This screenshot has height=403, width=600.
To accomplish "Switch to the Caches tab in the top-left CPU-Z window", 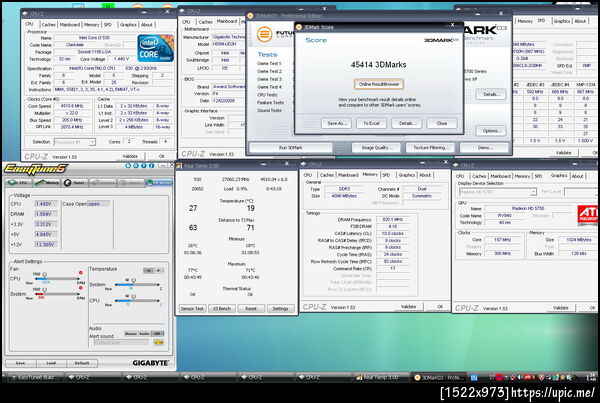I will [x=48, y=24].
